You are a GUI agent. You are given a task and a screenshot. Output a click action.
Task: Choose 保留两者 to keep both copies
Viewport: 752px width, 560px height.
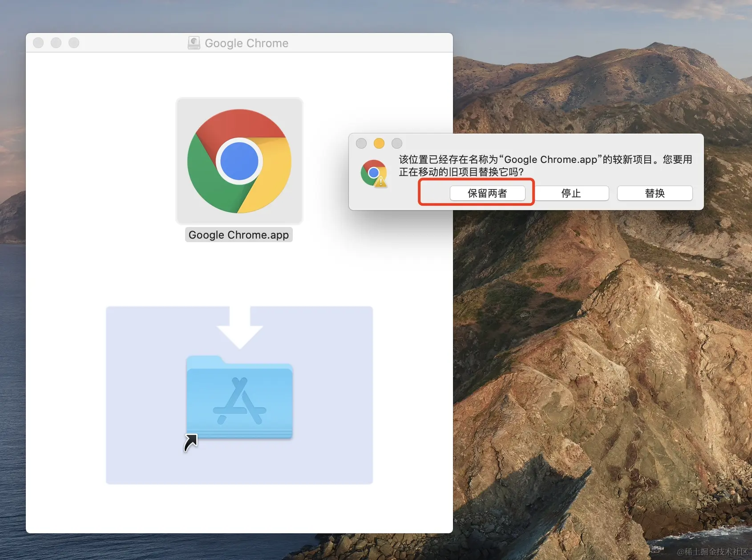point(487,193)
